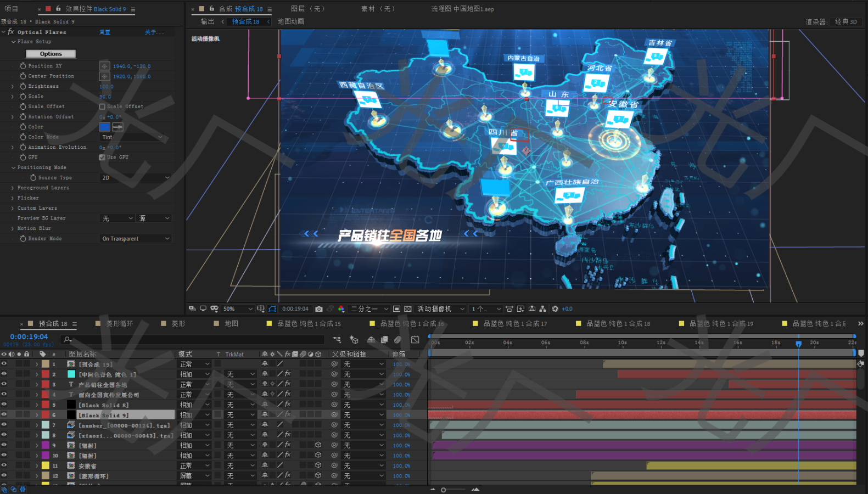The width and height of the screenshot is (868, 494).
Task: Toggle the motion blur icon in timeline
Action: point(397,340)
